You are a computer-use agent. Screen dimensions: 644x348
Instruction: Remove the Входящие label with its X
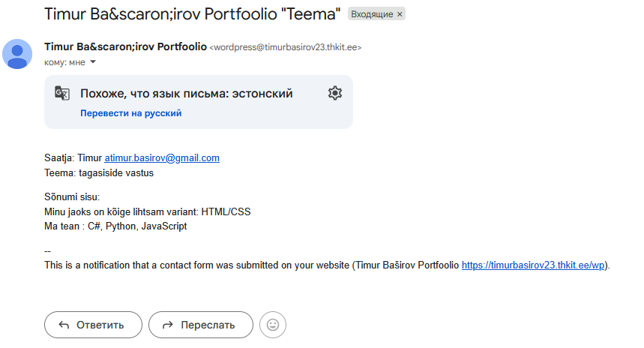(x=400, y=14)
